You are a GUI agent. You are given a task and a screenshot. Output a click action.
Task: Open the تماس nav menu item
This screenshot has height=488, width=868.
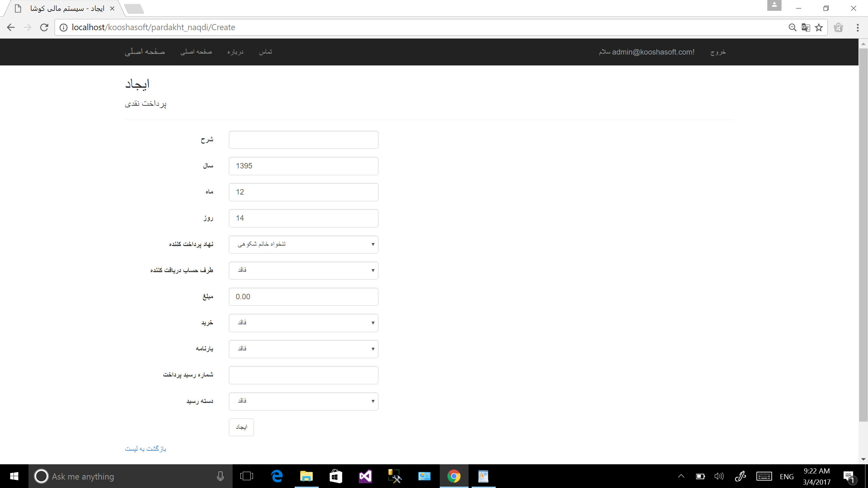(x=265, y=52)
